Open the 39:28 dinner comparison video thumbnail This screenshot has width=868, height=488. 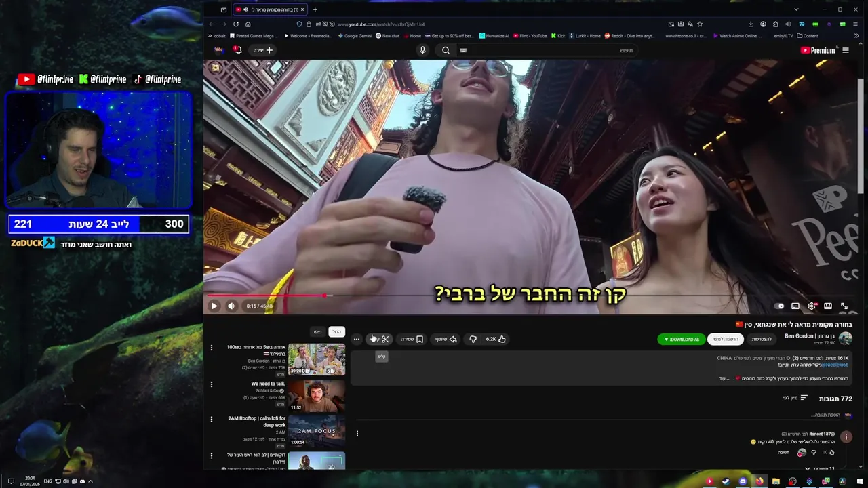click(x=317, y=360)
